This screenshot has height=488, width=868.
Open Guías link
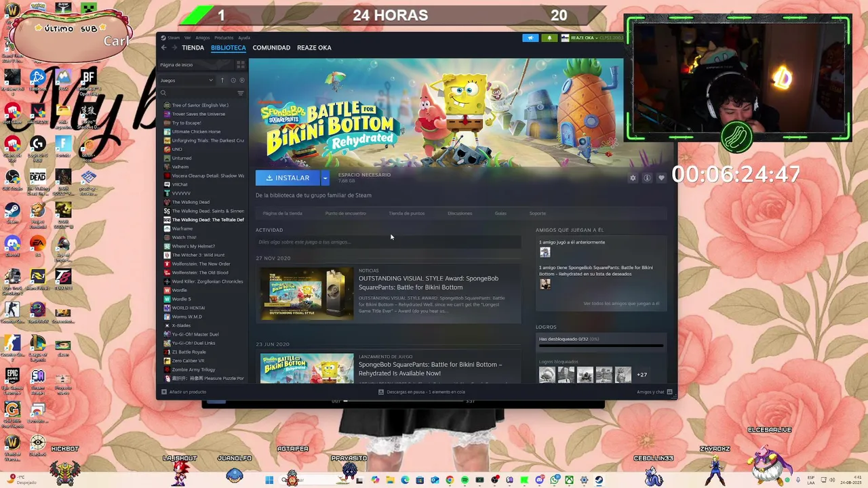pyautogui.click(x=500, y=213)
